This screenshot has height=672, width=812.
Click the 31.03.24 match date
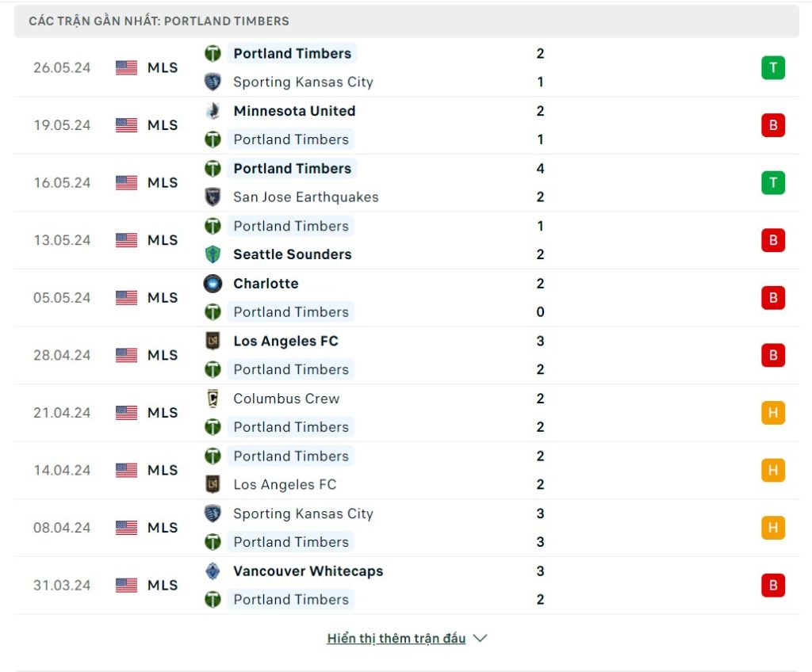(62, 586)
